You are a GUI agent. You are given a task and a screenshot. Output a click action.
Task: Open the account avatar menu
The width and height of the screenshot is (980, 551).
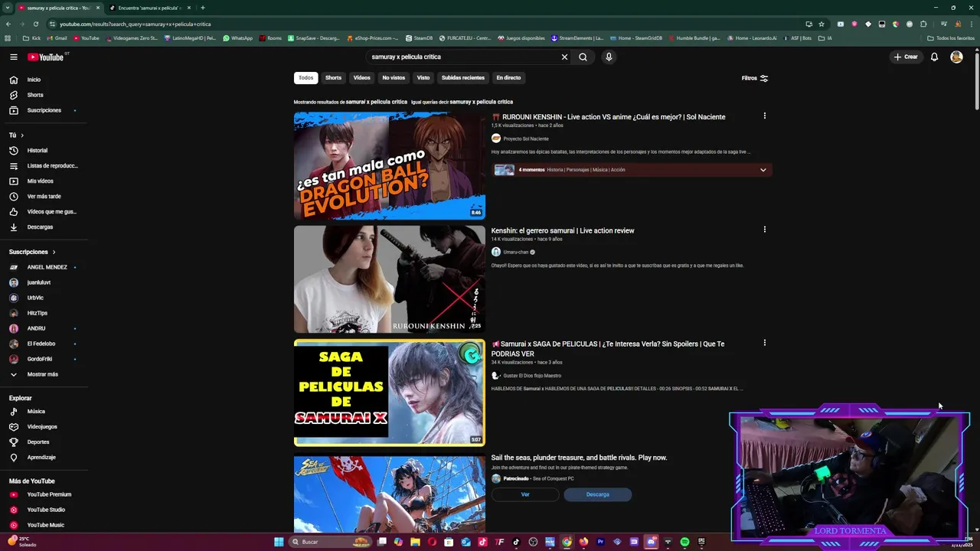click(x=956, y=57)
